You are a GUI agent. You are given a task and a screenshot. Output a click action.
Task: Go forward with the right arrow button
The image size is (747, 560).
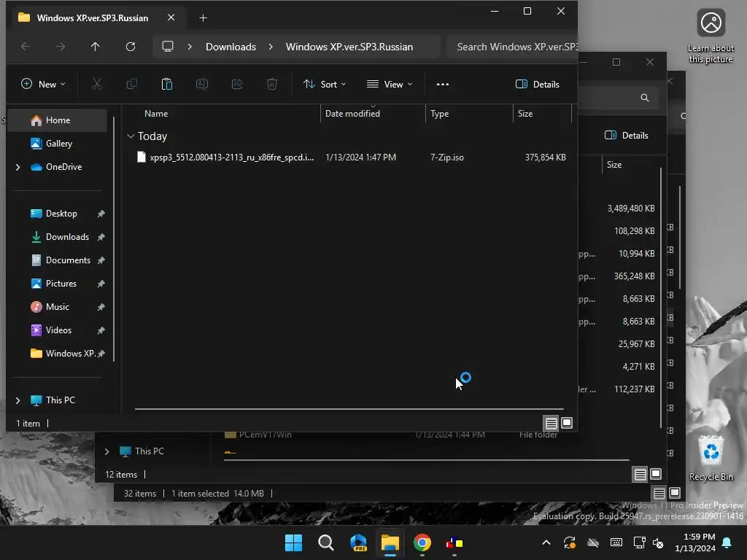pos(61,47)
